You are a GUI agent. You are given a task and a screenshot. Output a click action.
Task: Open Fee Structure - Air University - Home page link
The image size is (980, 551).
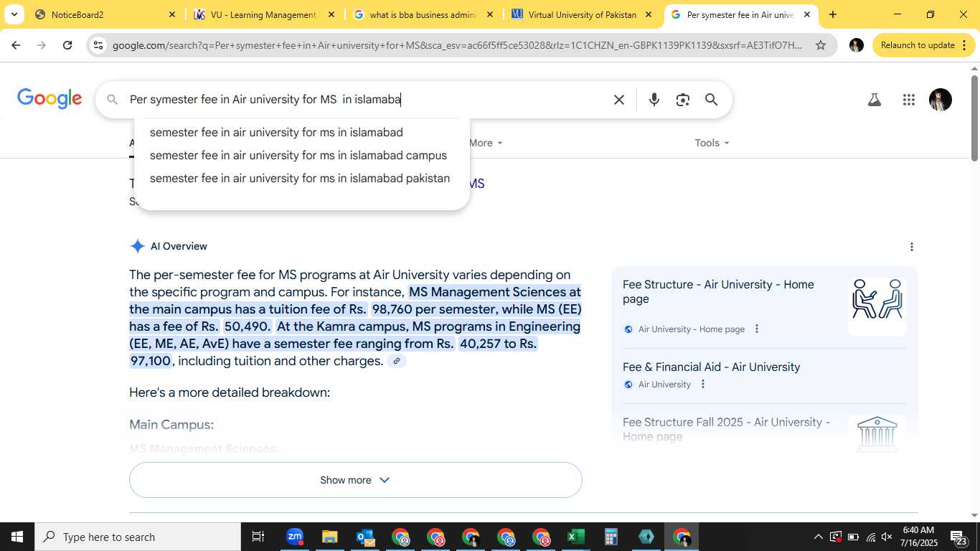[718, 292]
